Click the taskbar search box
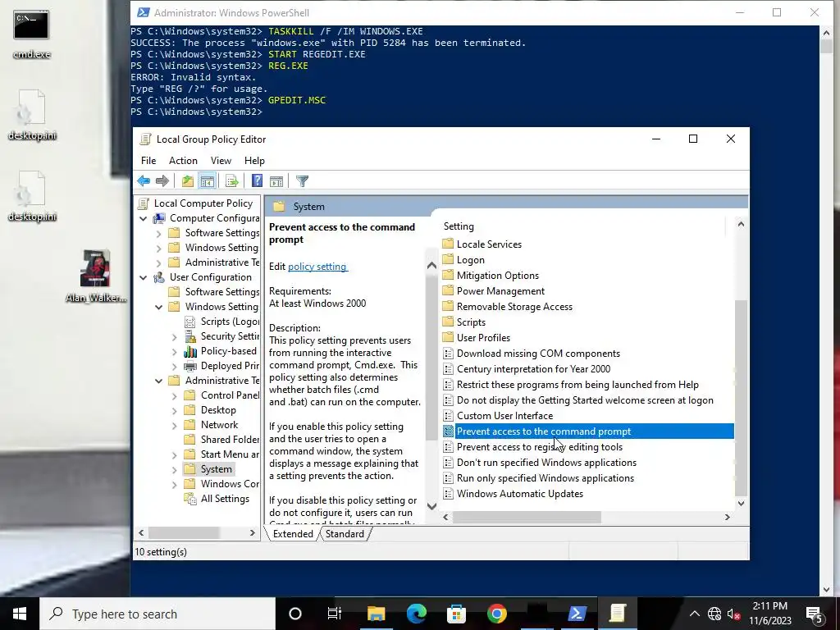840x630 pixels. [157, 614]
